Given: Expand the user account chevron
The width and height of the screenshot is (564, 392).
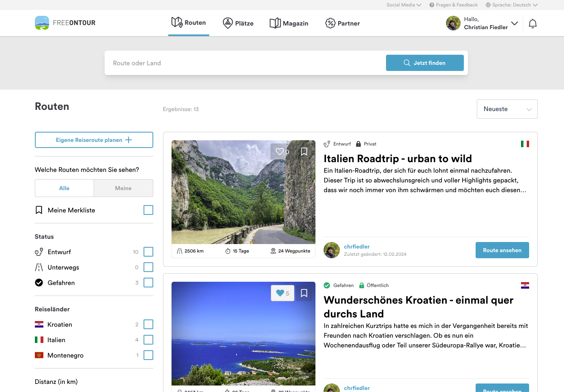Looking at the screenshot, I should tap(515, 23).
